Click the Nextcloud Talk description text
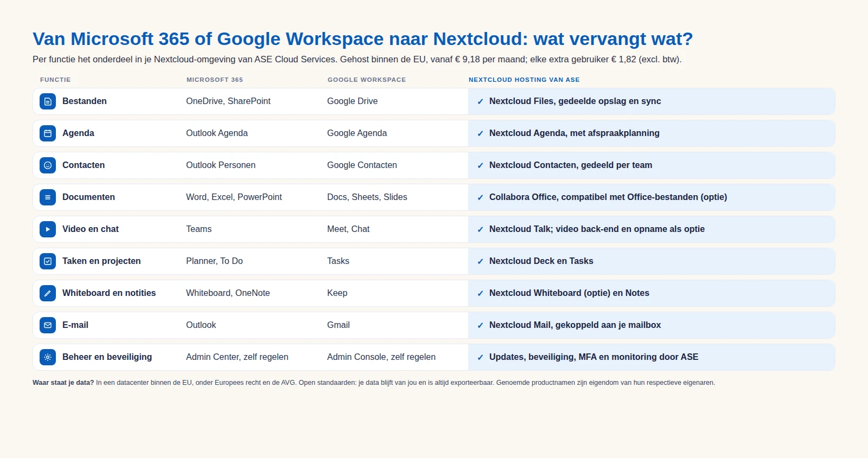 [x=597, y=229]
